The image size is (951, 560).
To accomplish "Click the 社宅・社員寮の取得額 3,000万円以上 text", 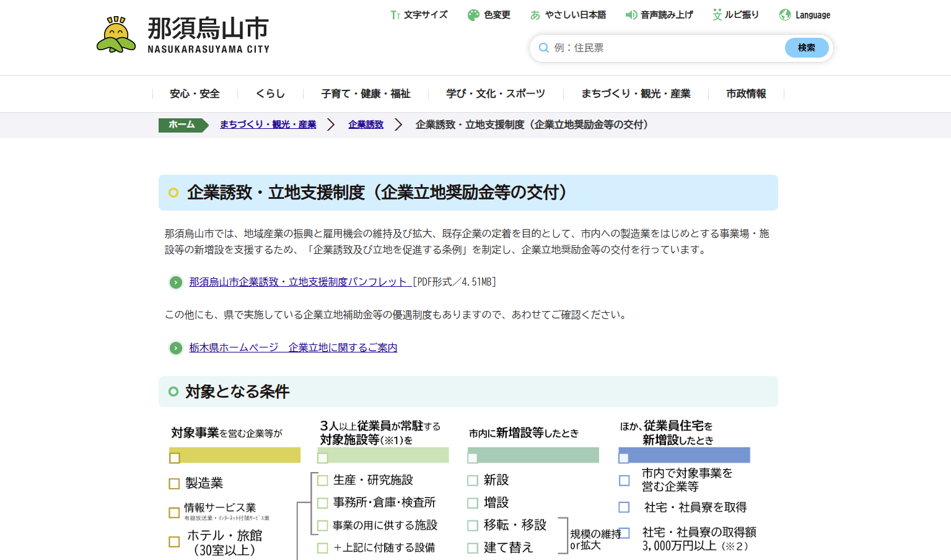I will 699,539.
